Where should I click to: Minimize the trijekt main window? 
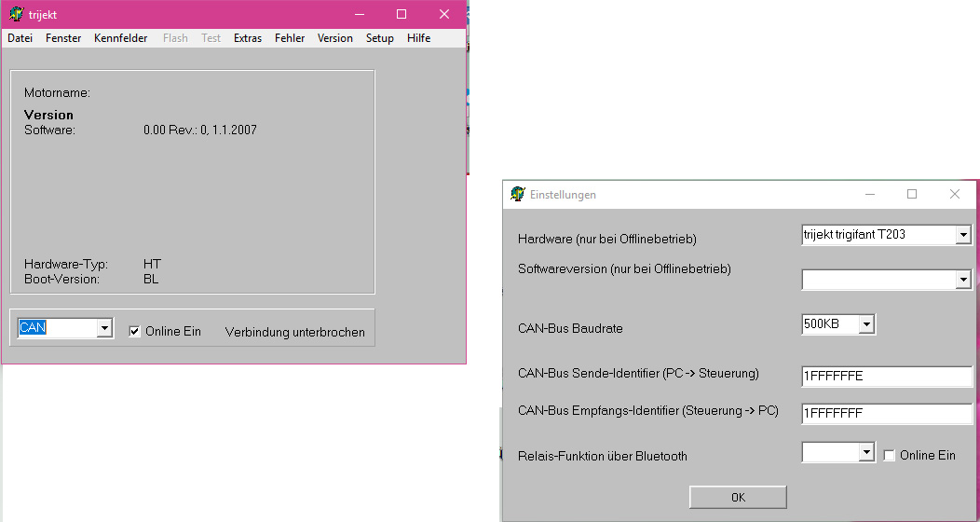tap(360, 14)
